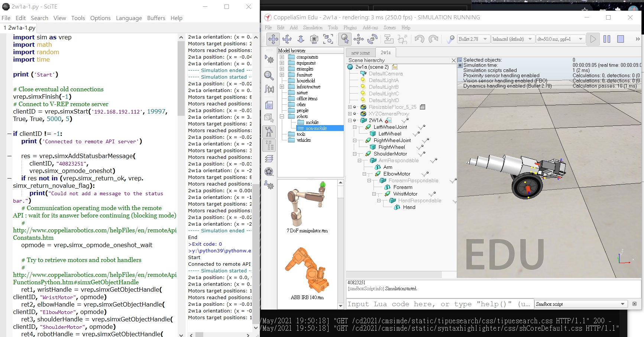Open the balanced (default) dynamics dropdown
The height and width of the screenshot is (337, 644).
(x=512, y=39)
